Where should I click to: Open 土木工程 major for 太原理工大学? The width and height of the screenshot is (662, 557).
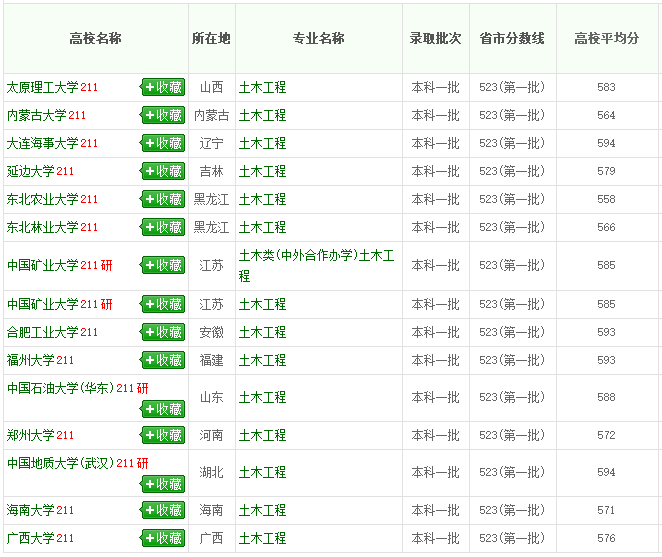262,87
